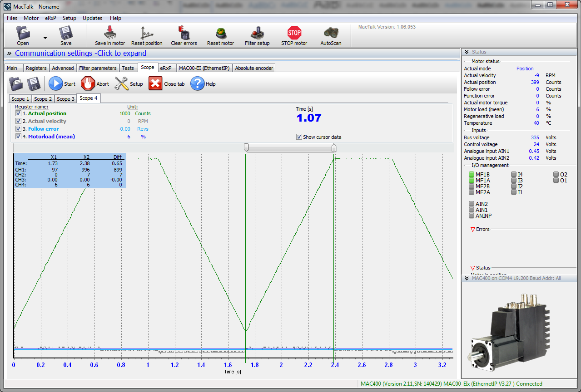The height and width of the screenshot is (392, 581).
Task: Collapse the Errors section in Status panel
Action: coord(473,230)
